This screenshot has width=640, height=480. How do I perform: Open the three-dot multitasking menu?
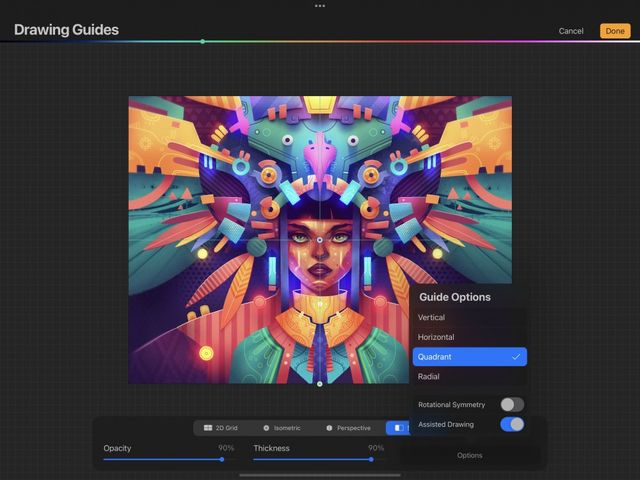320,6
